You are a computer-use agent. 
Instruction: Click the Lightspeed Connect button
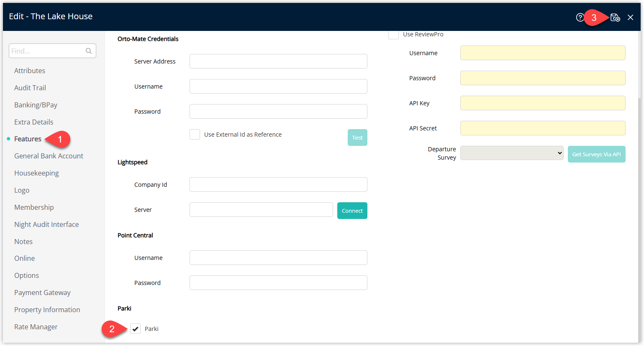coord(352,211)
